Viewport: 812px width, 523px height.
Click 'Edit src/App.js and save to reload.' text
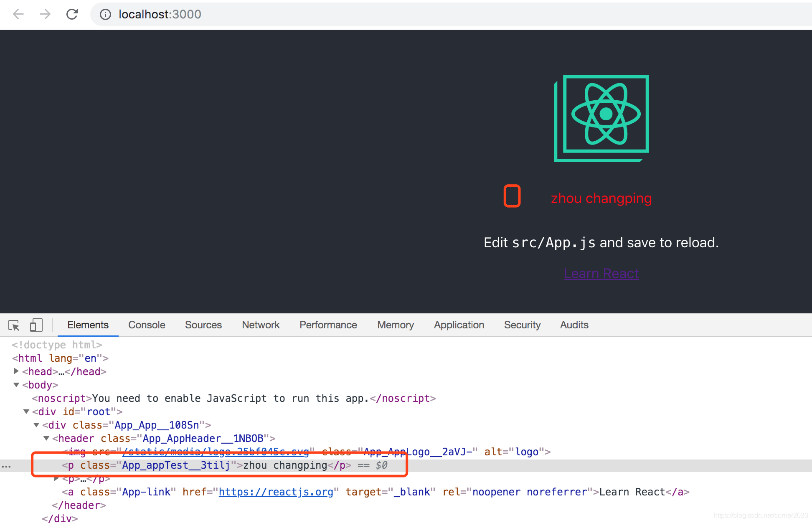point(601,243)
